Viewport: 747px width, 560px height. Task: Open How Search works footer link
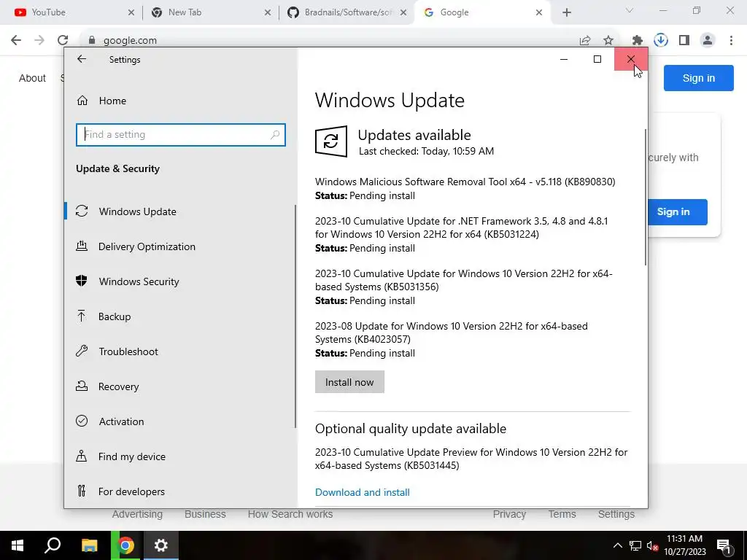coord(290,514)
